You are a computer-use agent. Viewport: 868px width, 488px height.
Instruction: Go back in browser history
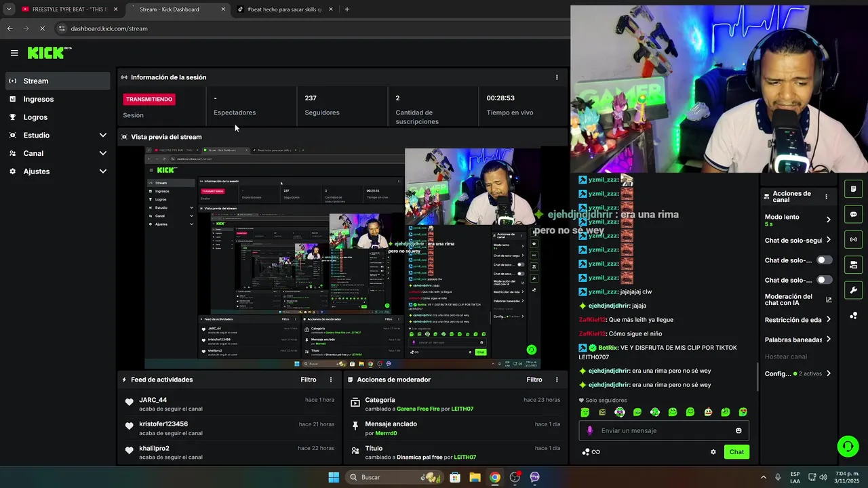[9, 28]
